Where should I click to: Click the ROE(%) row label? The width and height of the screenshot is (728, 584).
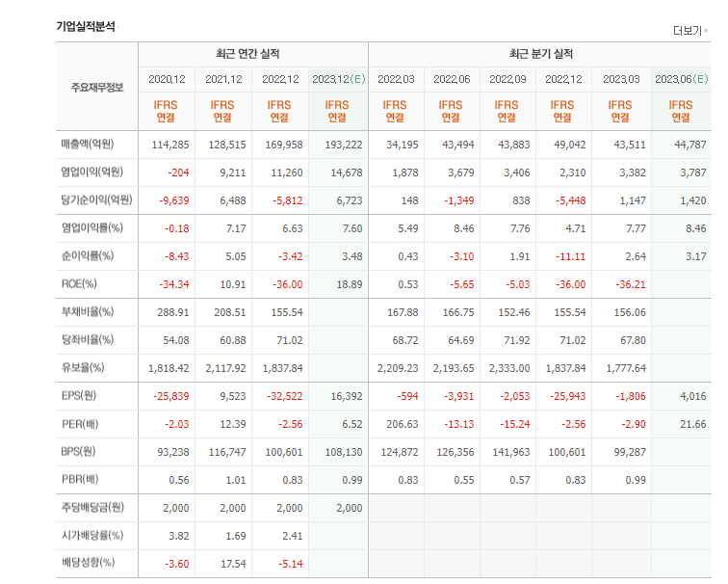[79, 284]
